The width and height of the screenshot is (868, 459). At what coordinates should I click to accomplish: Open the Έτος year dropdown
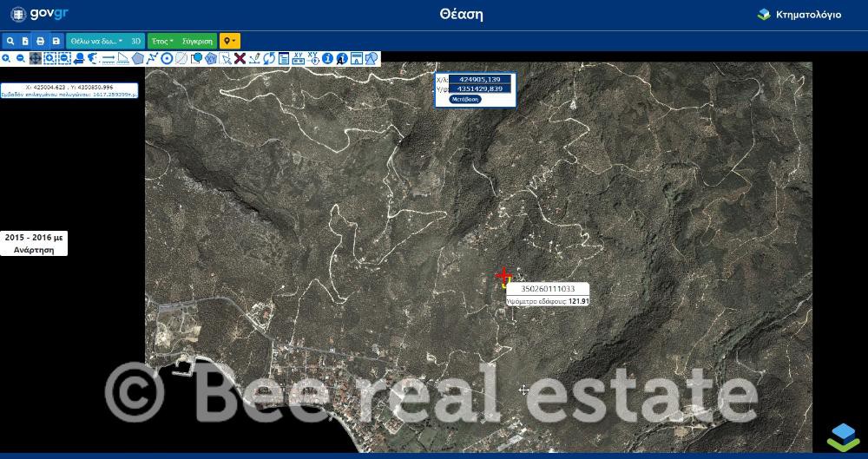click(x=163, y=41)
